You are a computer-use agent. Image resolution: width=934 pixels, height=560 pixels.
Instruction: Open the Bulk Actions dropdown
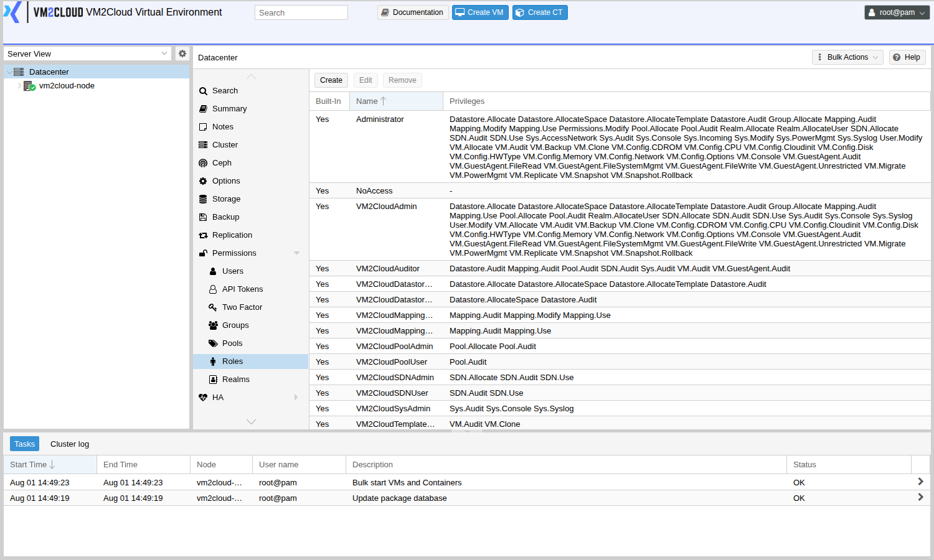pyautogui.click(x=847, y=57)
